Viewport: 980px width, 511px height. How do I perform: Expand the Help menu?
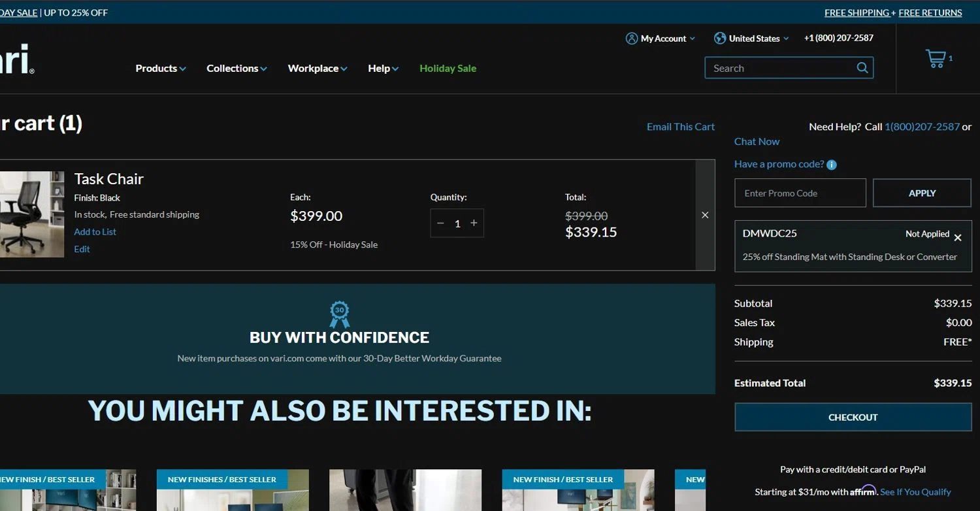click(383, 68)
